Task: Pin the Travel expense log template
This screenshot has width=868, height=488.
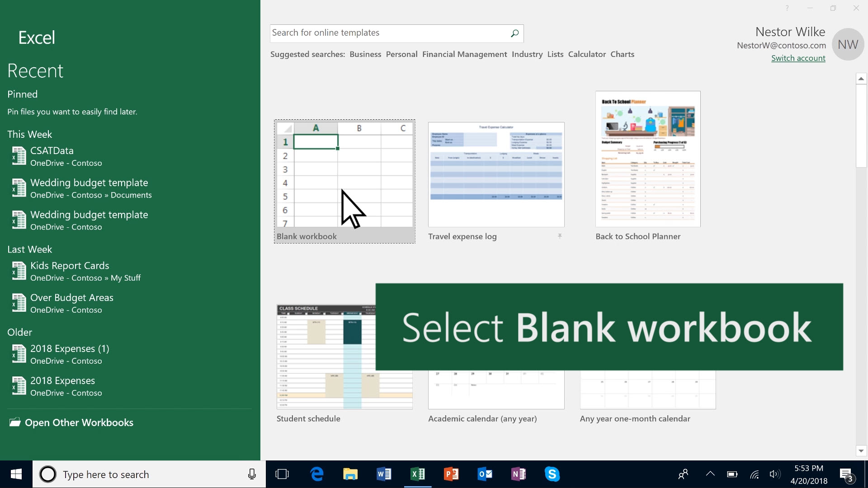Action: point(560,236)
